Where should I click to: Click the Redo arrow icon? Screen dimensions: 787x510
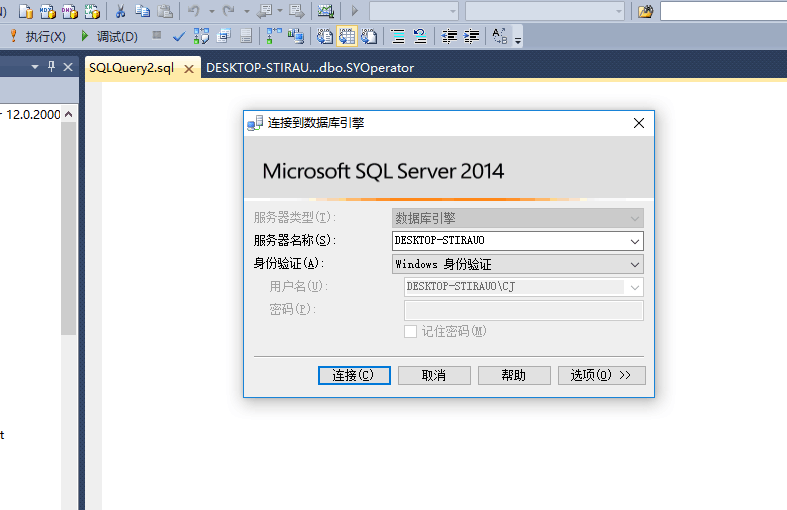229,11
